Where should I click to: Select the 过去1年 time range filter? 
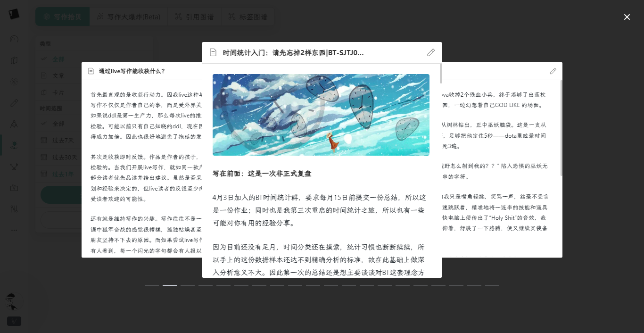(x=63, y=174)
